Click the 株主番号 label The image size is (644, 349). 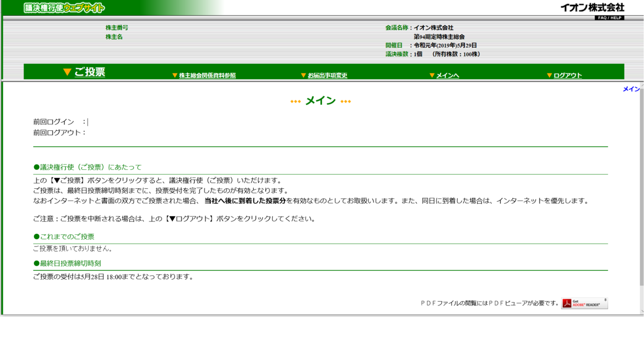tap(116, 27)
